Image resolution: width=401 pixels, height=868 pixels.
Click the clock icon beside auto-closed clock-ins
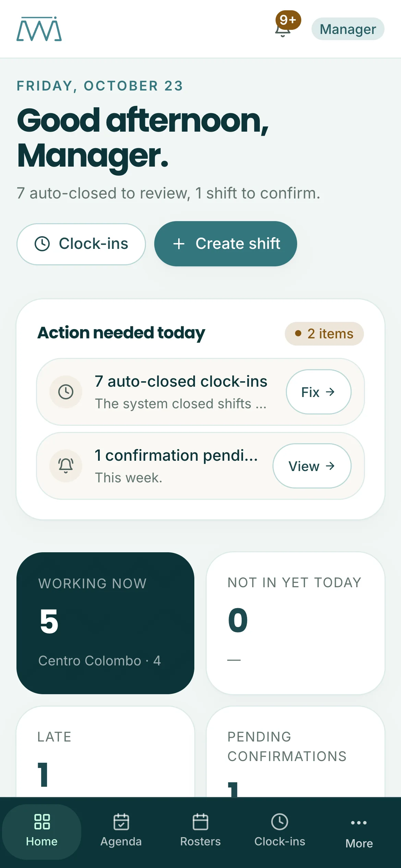pyautogui.click(x=66, y=392)
